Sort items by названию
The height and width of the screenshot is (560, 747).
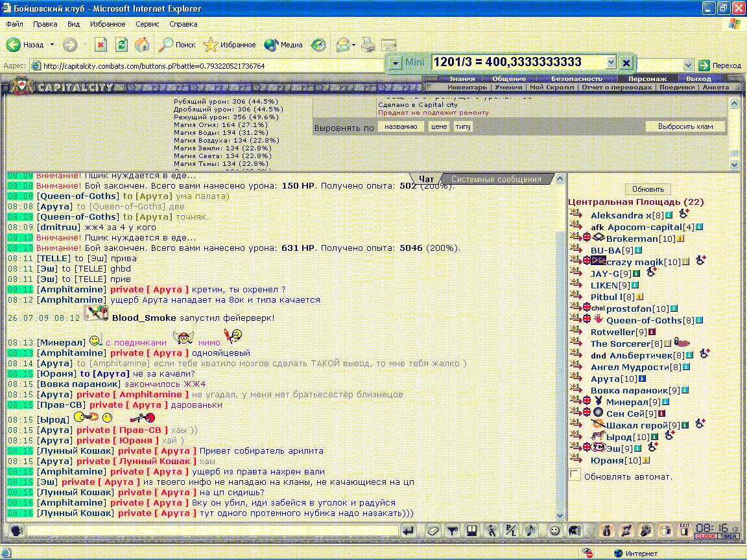[401, 126]
